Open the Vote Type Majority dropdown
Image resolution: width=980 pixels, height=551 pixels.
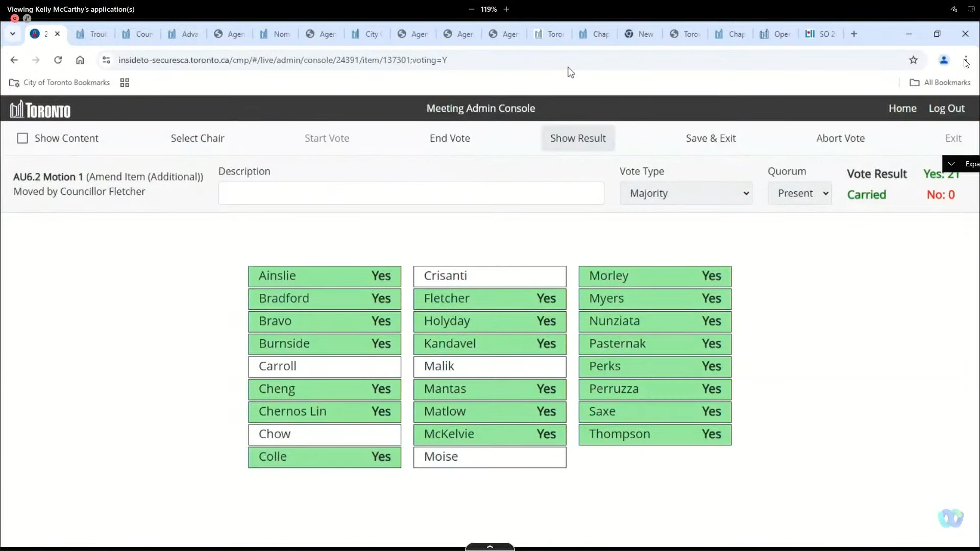click(x=685, y=193)
